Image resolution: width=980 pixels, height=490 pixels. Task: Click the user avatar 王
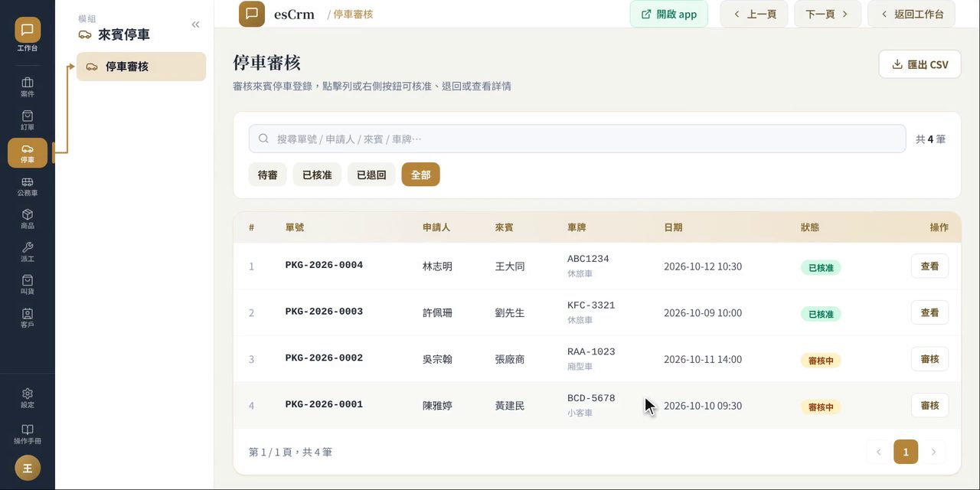click(x=28, y=468)
